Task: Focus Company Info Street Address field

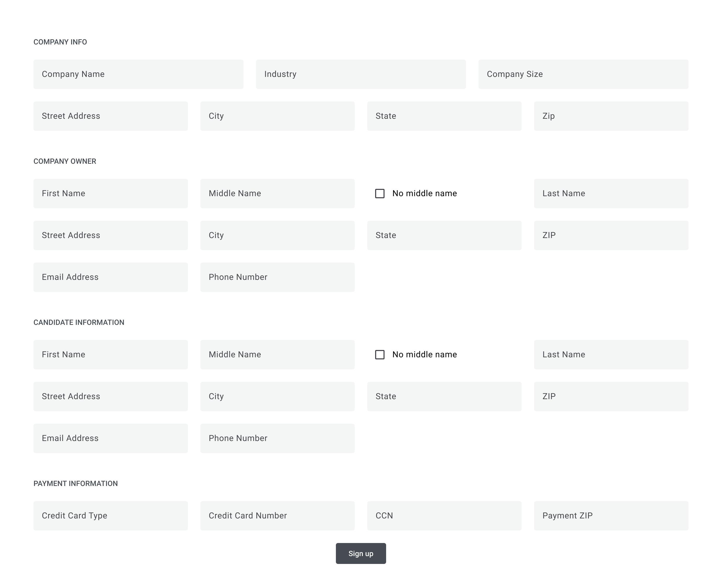Action: pyautogui.click(x=110, y=116)
